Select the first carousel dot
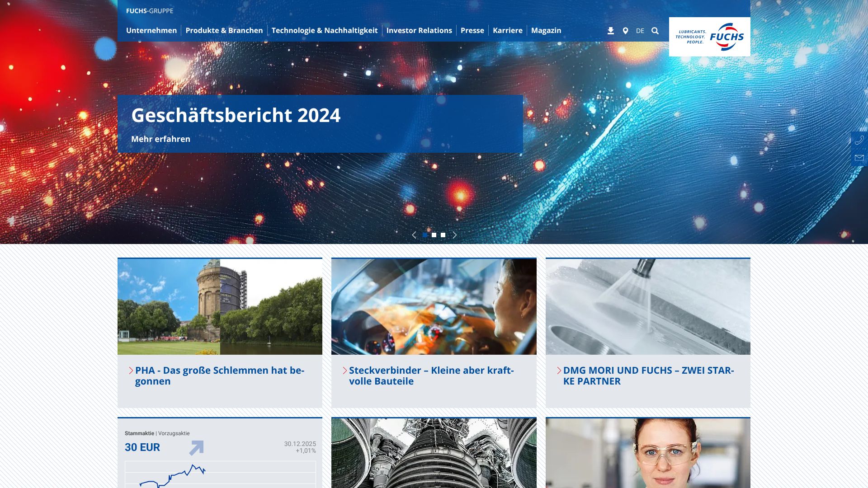Viewport: 868px width, 488px height. pyautogui.click(x=425, y=235)
